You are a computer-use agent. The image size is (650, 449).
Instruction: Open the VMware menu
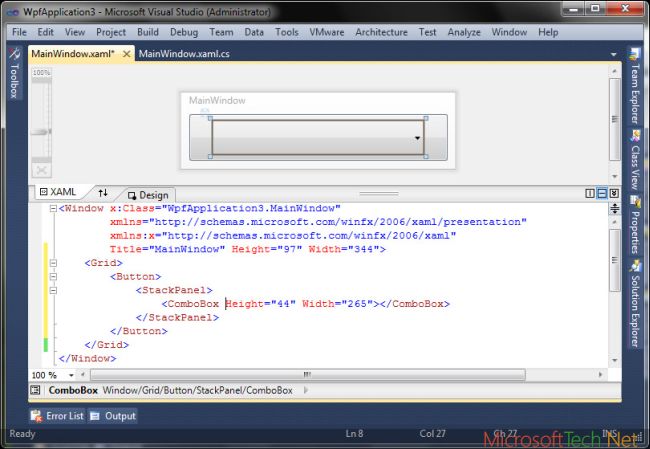(327, 32)
